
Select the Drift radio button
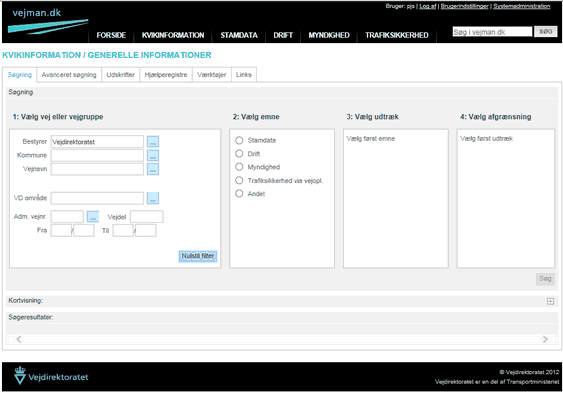pos(239,153)
